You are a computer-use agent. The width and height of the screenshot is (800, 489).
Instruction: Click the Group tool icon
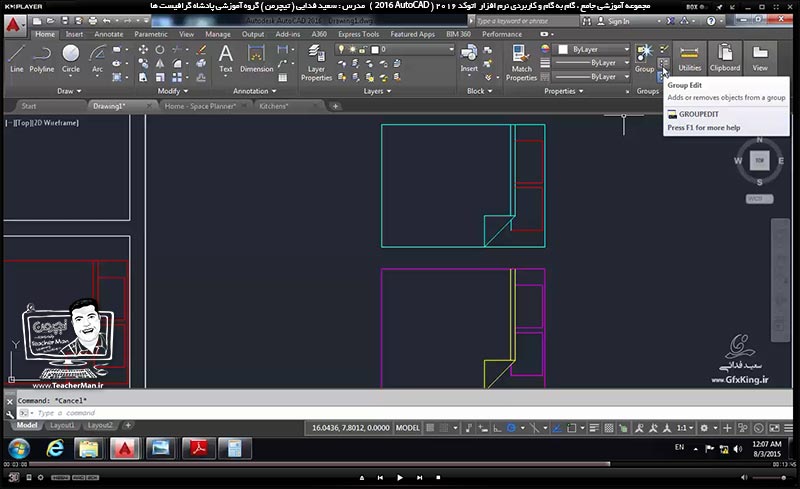[x=644, y=59]
